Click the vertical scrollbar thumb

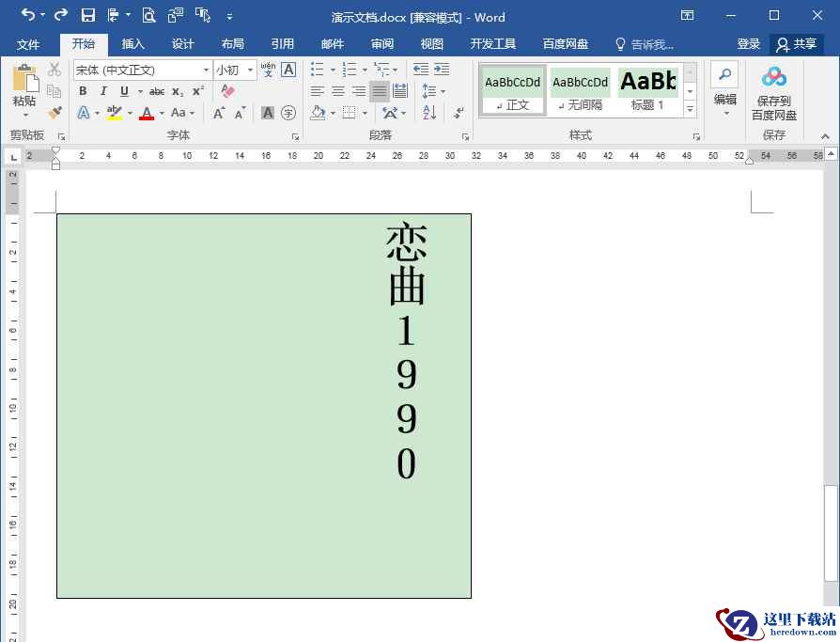pyautogui.click(x=831, y=532)
